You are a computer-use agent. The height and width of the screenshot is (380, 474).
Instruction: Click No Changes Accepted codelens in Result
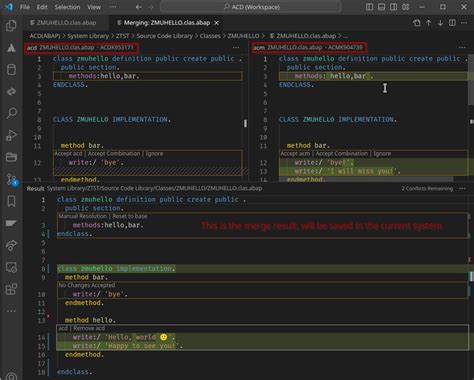[87, 285]
